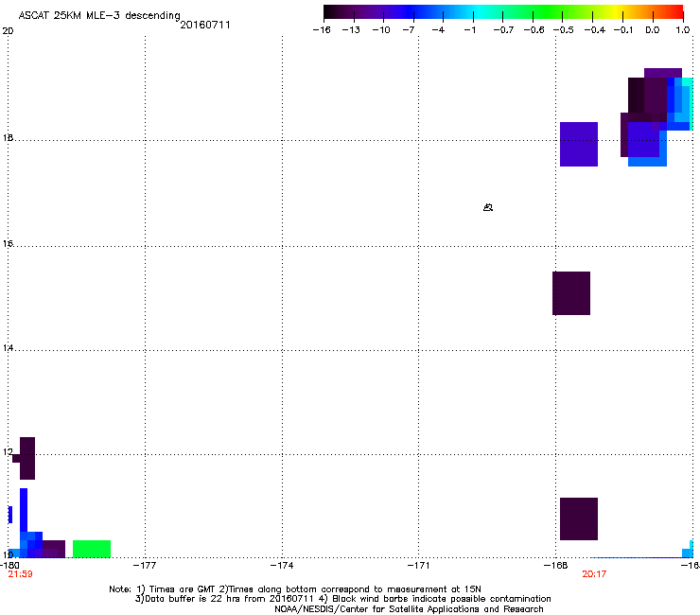The height and width of the screenshot is (615, 700).
Task: Click the dark data block near 15N
Action: click(571, 293)
